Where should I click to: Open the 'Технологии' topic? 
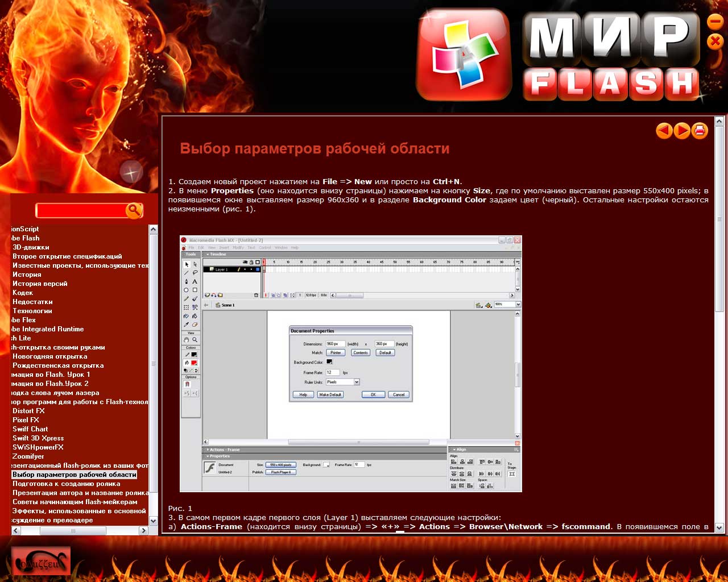[32, 311]
